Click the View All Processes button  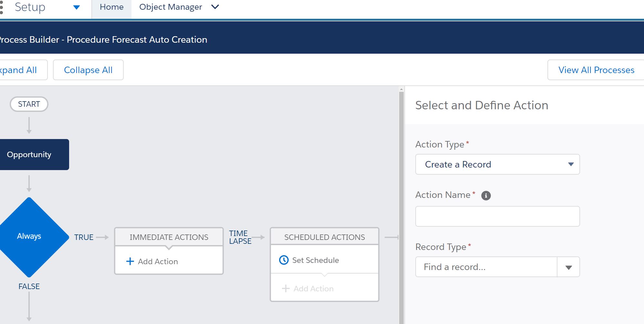tap(596, 70)
